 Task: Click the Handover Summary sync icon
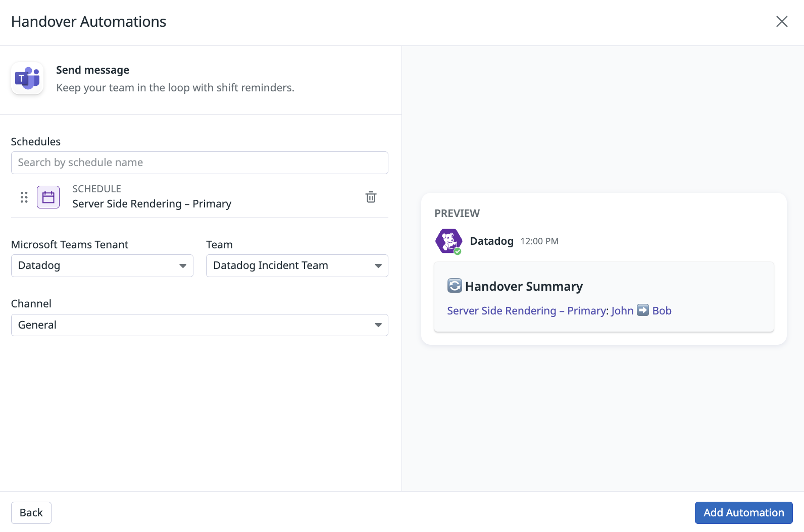point(455,286)
